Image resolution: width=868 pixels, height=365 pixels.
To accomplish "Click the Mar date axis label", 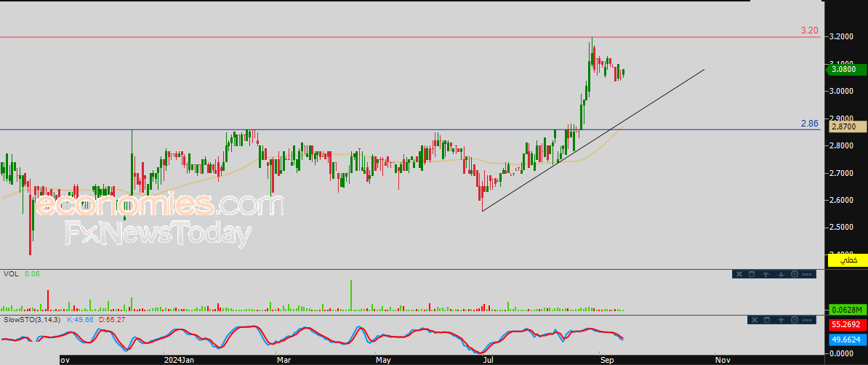I will [x=284, y=360].
